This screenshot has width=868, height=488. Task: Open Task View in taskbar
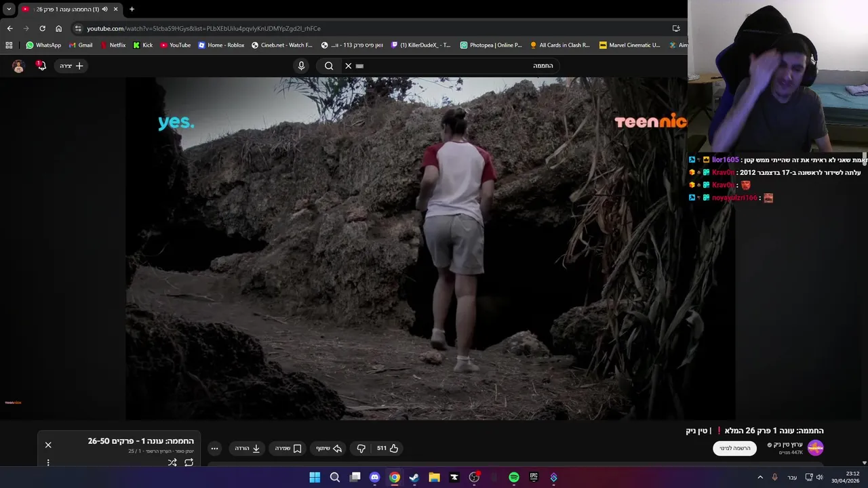355,477
